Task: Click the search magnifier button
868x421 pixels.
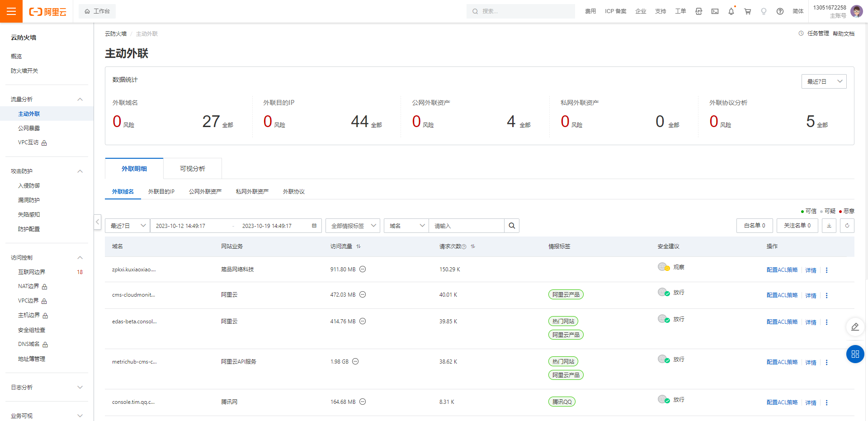Action: [x=512, y=226]
